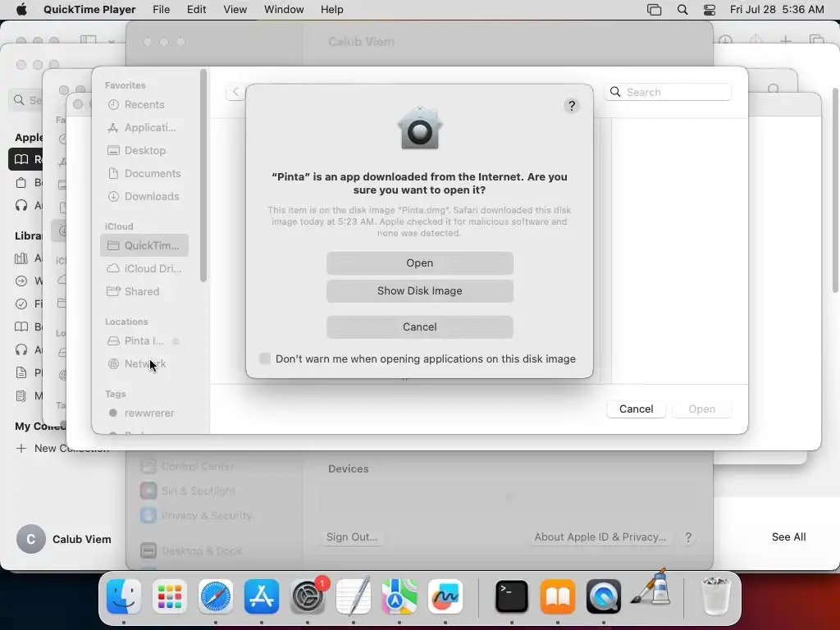Select Privacy & Security in System Settings
Image resolution: width=840 pixels, height=630 pixels.
(x=196, y=515)
